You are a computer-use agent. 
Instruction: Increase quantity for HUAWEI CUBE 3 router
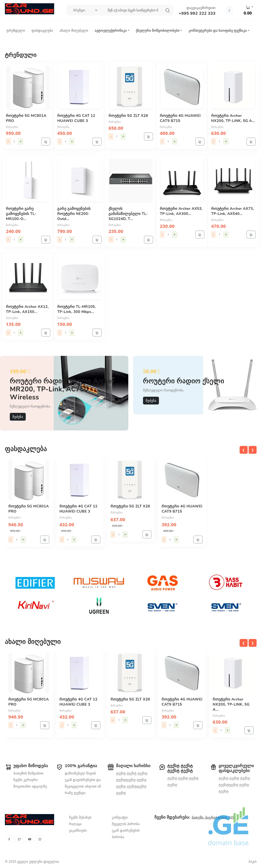click(72, 142)
